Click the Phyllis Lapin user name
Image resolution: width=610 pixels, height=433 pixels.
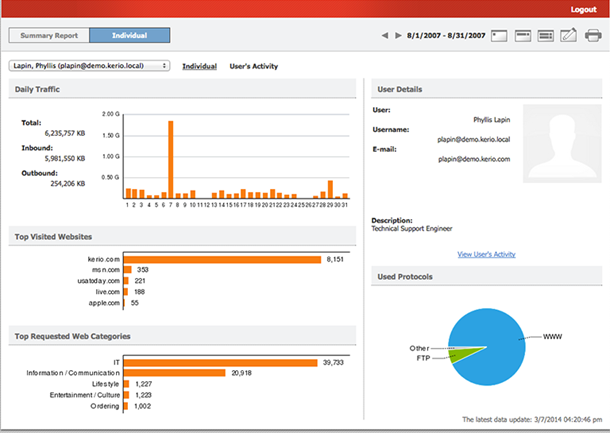point(491,120)
